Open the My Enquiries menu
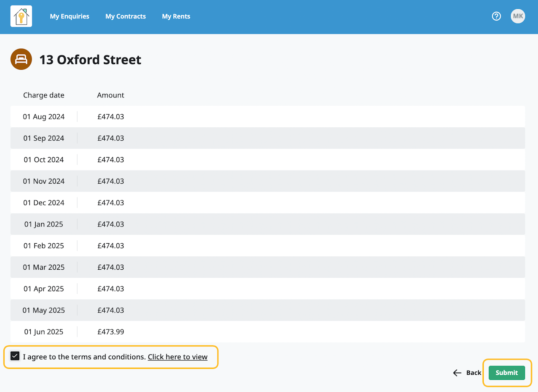The image size is (538, 392). pyautogui.click(x=69, y=16)
